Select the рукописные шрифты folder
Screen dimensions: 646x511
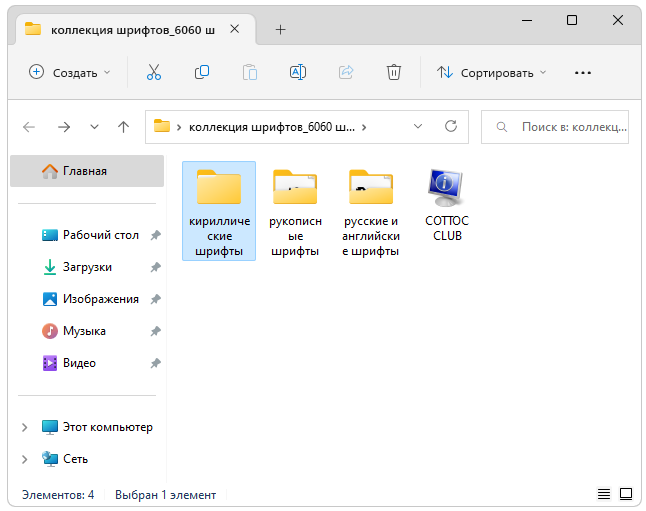(295, 211)
